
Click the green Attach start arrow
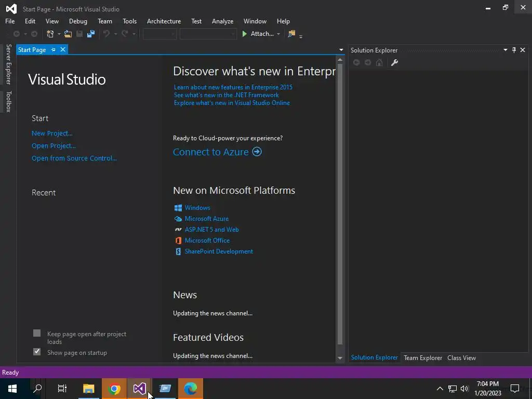pos(244,34)
